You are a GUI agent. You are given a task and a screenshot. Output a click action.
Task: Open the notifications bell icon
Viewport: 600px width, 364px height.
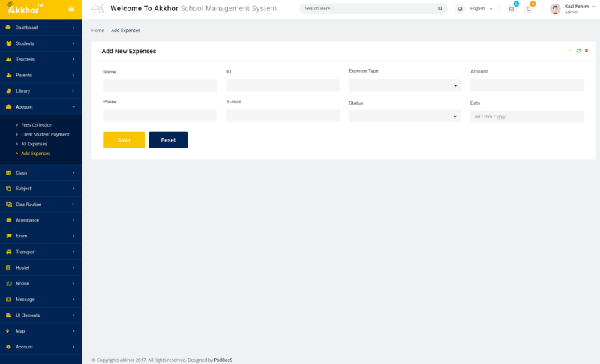click(x=529, y=9)
